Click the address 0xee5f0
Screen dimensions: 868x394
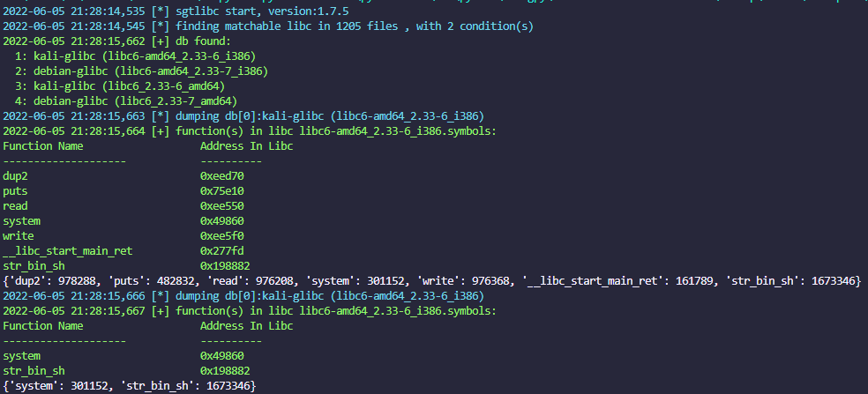(x=222, y=236)
